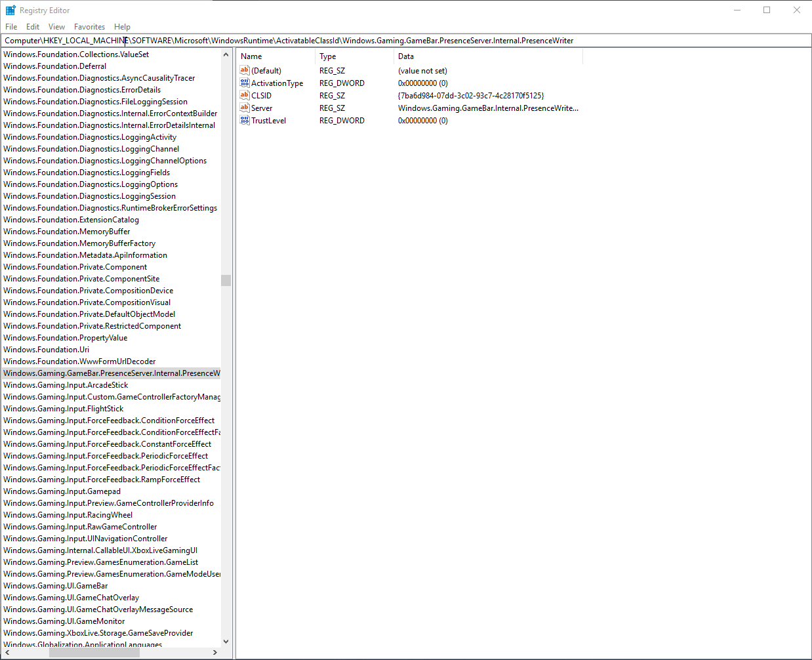The height and width of the screenshot is (660, 812).
Task: Click the Server data Windows.Gaming.GameBar.Internal.PresenceWrite...
Action: click(488, 108)
